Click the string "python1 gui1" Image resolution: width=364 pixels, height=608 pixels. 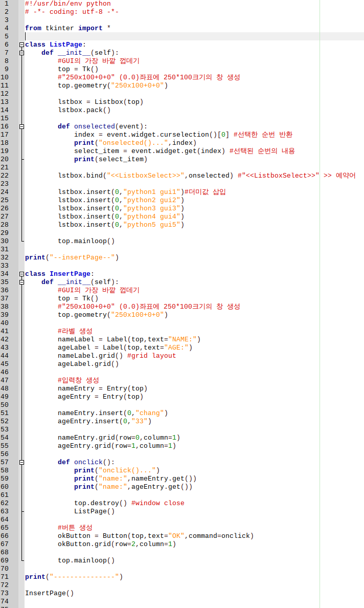(x=152, y=192)
